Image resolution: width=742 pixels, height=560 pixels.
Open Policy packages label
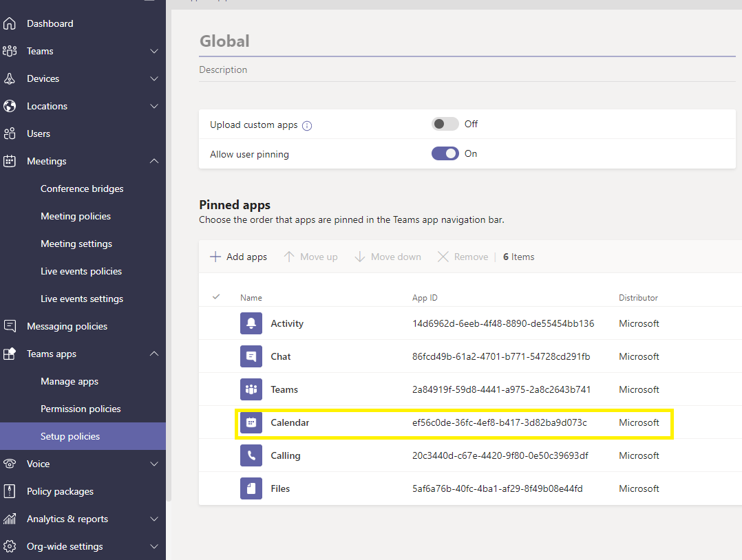tap(60, 491)
